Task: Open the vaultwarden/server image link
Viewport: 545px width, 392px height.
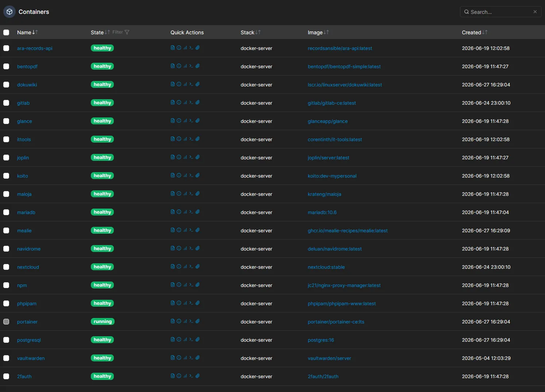Action: 329,358
